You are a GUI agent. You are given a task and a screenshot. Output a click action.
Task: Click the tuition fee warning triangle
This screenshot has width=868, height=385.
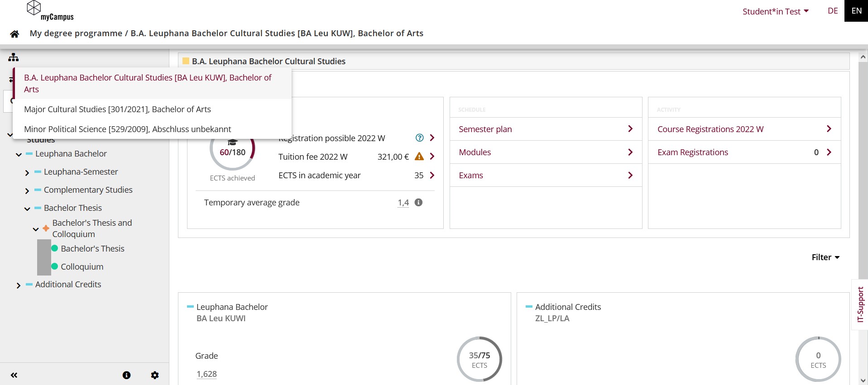click(419, 157)
